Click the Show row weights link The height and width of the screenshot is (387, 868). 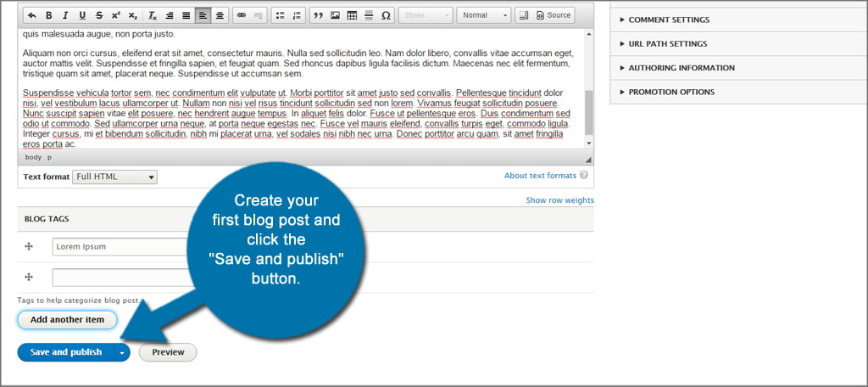click(x=559, y=200)
